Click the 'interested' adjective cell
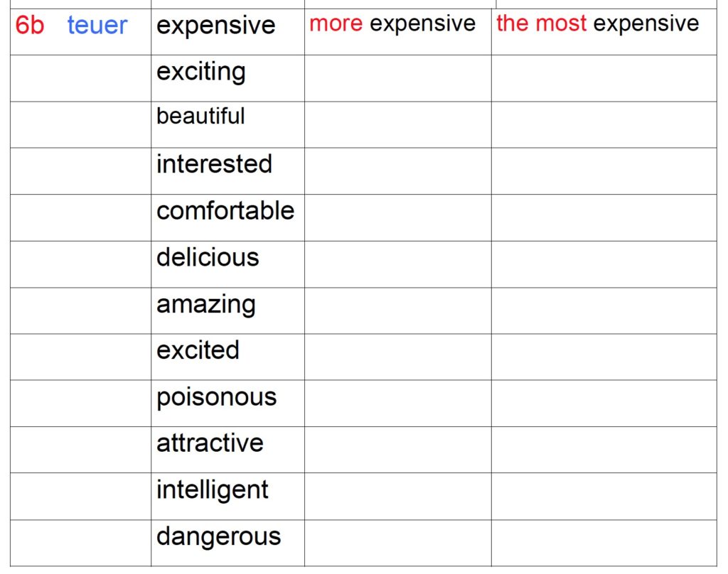The width and height of the screenshot is (728, 574). pos(227,171)
